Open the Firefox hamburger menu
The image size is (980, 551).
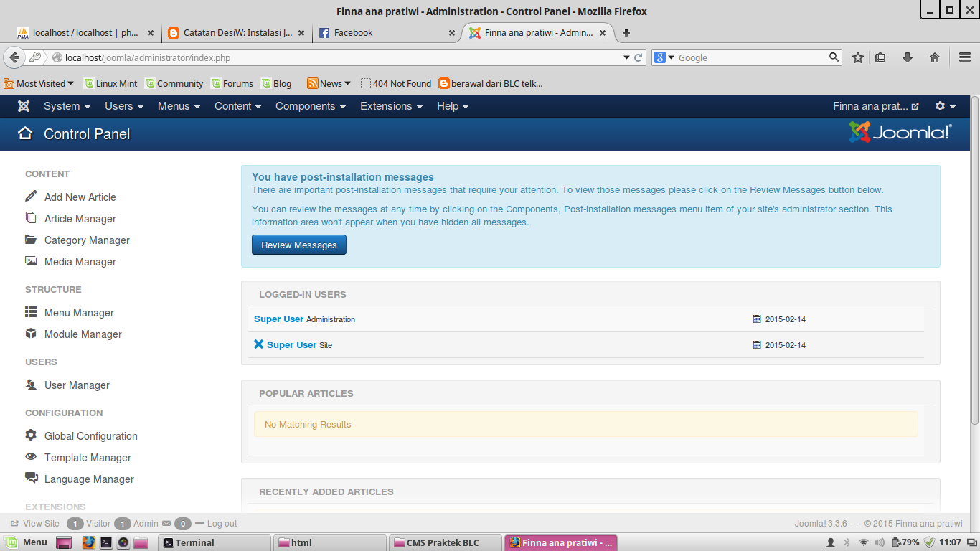coord(965,57)
